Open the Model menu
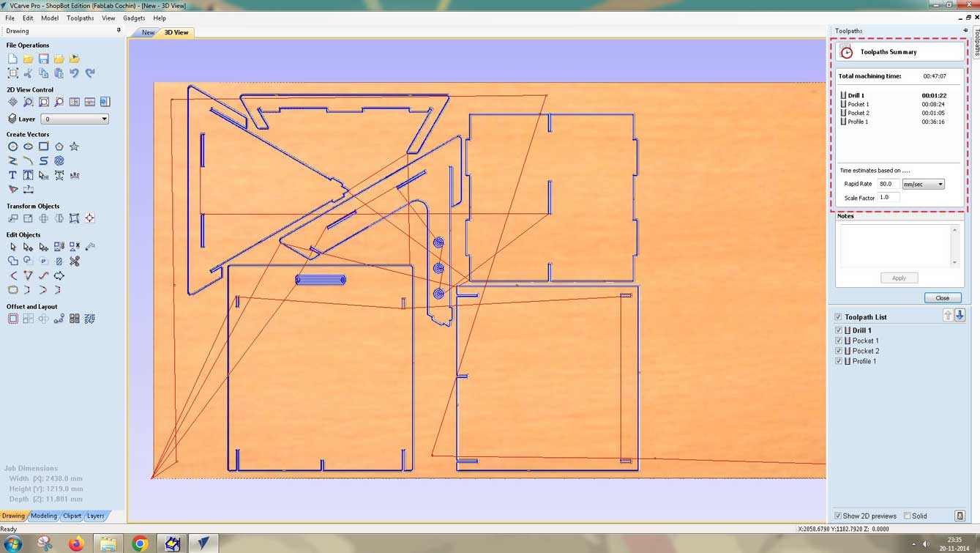980x553 pixels. tap(50, 18)
